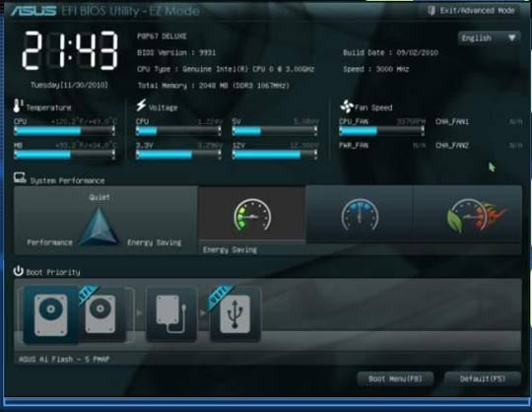Viewport: 532px width, 412px height.
Task: Click the System Performance triangle graphic
Action: point(99,226)
